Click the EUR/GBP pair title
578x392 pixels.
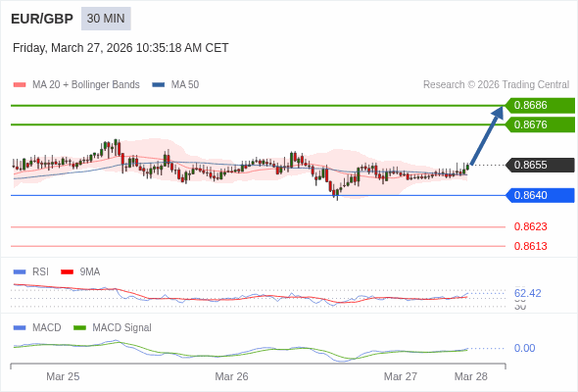42,19
